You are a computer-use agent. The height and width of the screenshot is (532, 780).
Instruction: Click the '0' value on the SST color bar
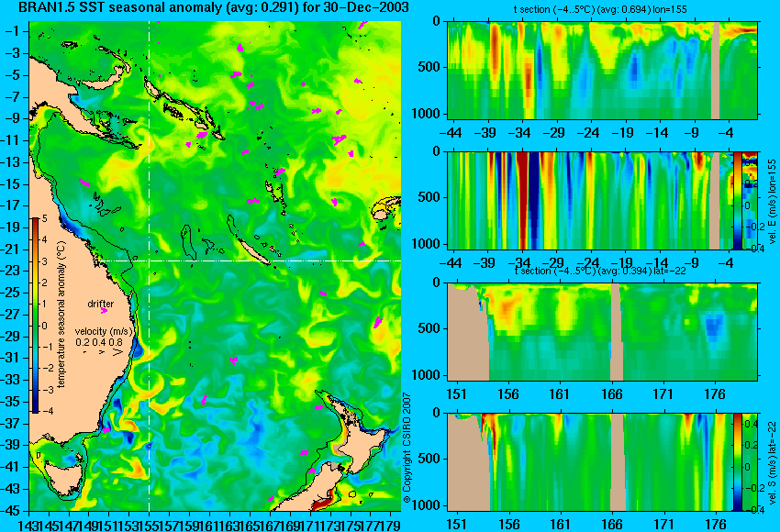pos(44,326)
